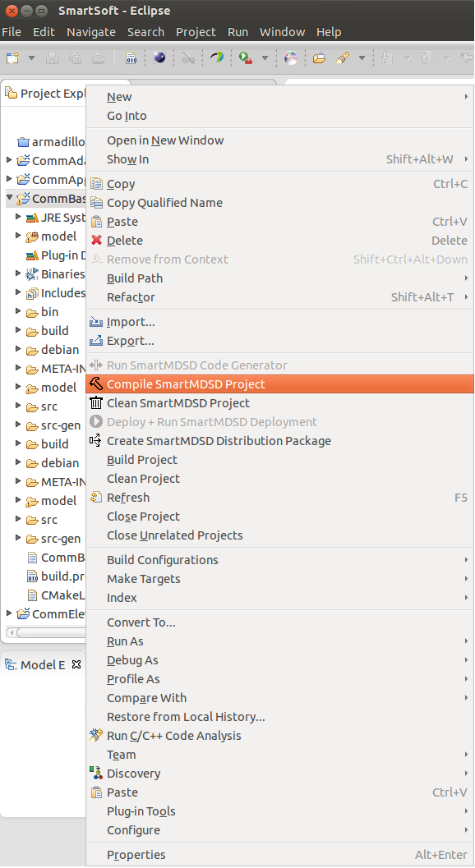Open the Make Targets submenu

click(280, 578)
